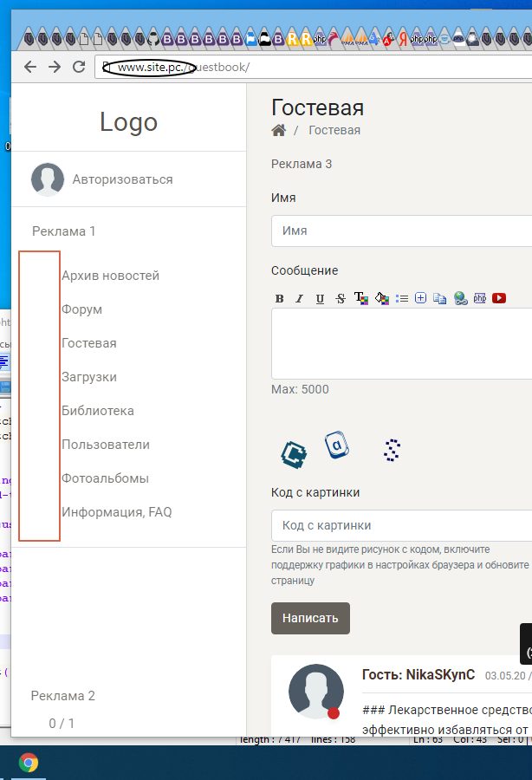This screenshot has height=780, width=532.
Task: Open profile of Гость: NikaSKynC
Action: [418, 674]
